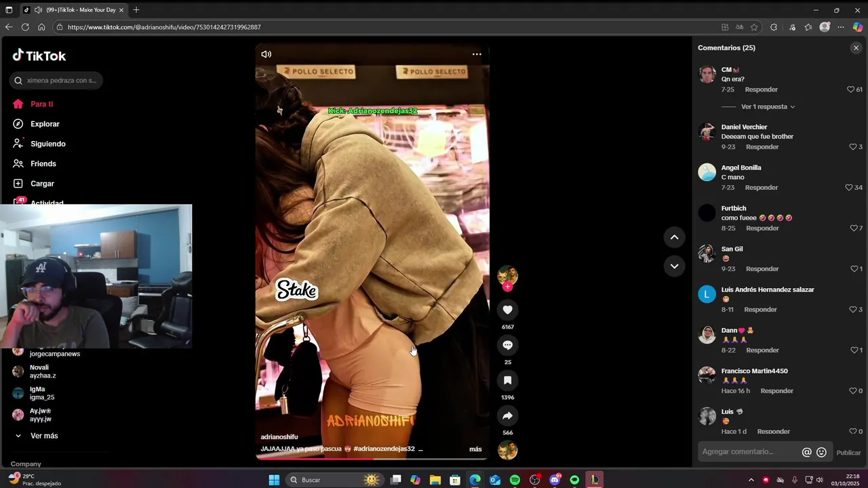Reply to Angel Bonilla's comment
This screenshot has width=868, height=488.
(x=761, y=188)
